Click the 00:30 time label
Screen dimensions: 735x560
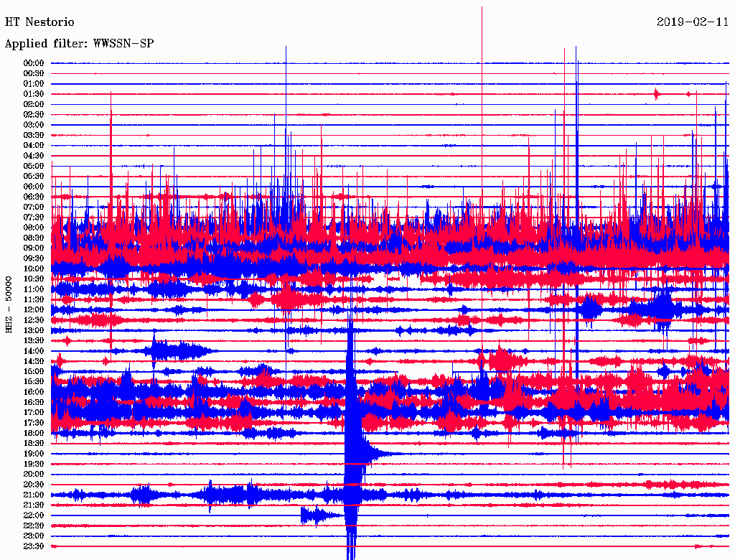point(34,74)
